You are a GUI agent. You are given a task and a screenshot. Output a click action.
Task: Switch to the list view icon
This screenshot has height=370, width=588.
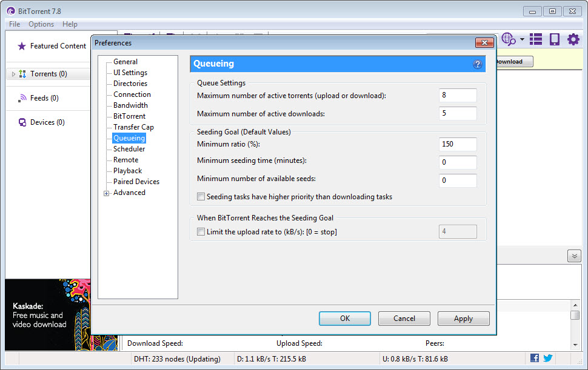[x=535, y=39]
